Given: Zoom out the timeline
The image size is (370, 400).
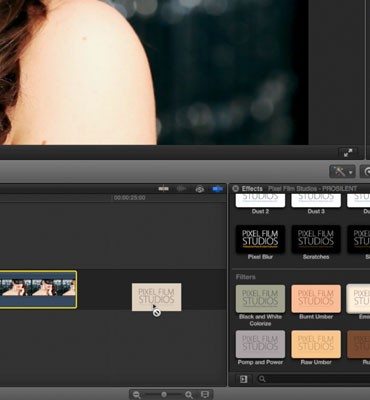Looking at the screenshot, I should pos(137,395).
